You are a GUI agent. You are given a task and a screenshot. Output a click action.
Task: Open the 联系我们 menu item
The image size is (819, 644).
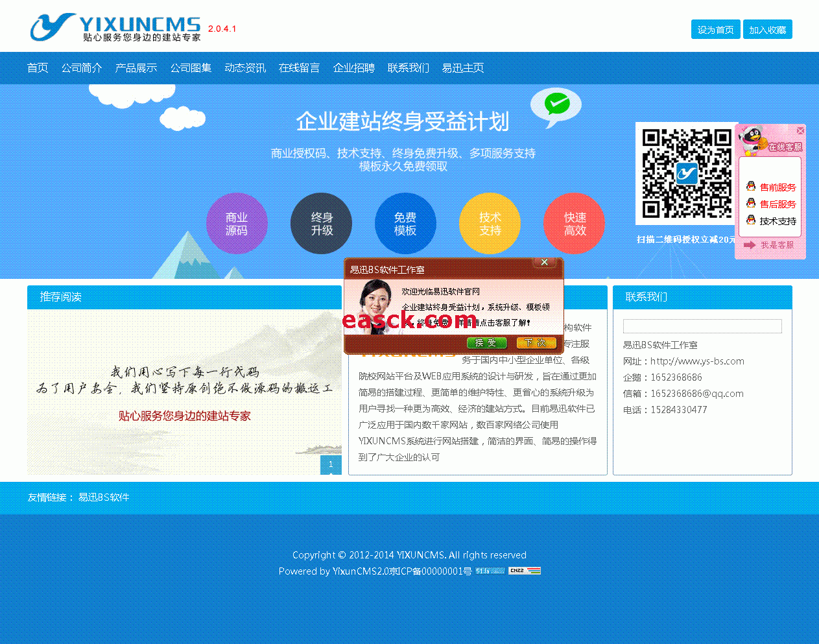(x=409, y=68)
